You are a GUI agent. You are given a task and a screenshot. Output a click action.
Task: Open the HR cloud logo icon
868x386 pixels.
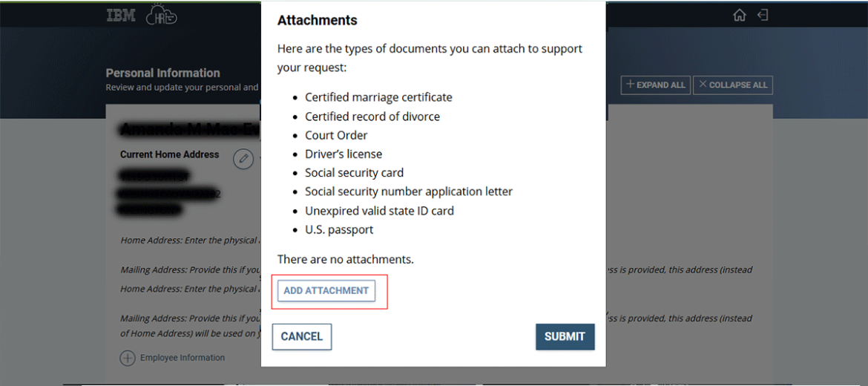click(161, 16)
